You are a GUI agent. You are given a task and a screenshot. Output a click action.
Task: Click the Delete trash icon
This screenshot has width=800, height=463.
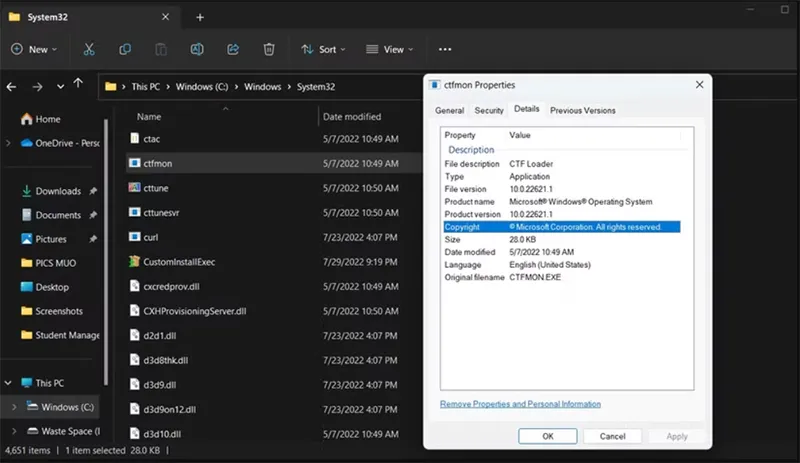(269, 49)
